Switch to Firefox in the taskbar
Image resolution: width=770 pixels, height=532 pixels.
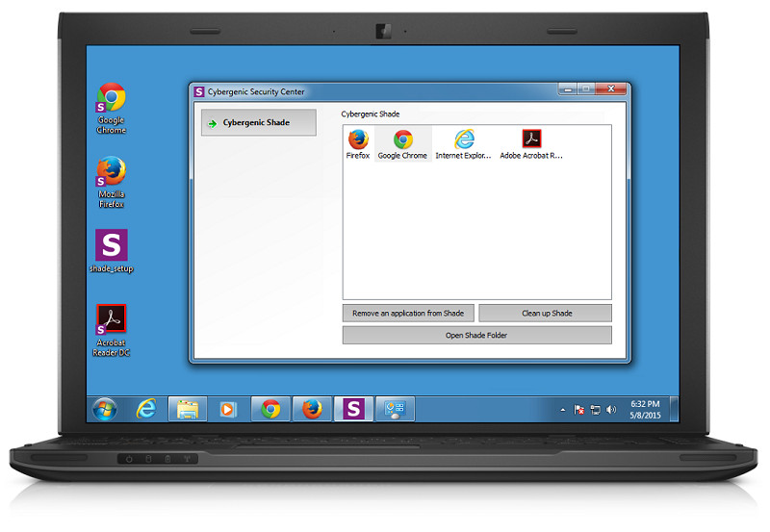click(312, 409)
